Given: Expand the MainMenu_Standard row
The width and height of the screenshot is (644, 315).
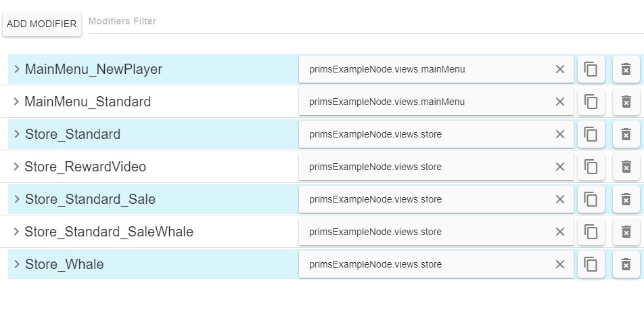Looking at the screenshot, I should pos(16,102).
